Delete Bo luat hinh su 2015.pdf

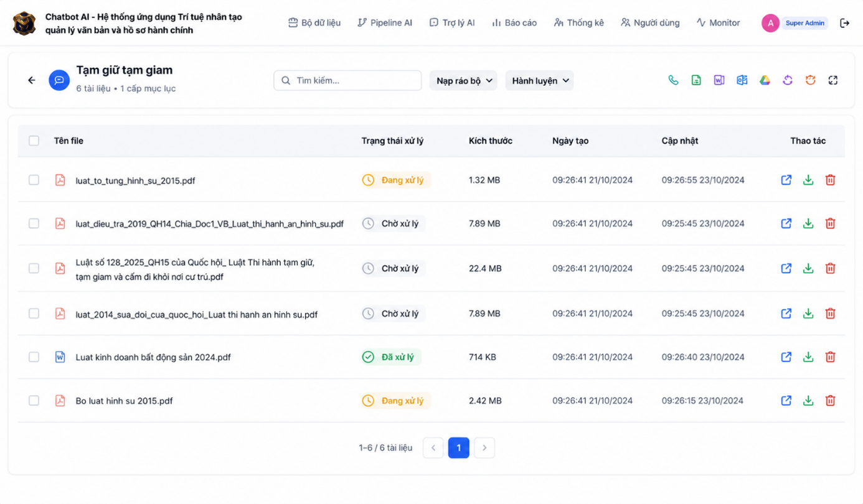tap(830, 401)
